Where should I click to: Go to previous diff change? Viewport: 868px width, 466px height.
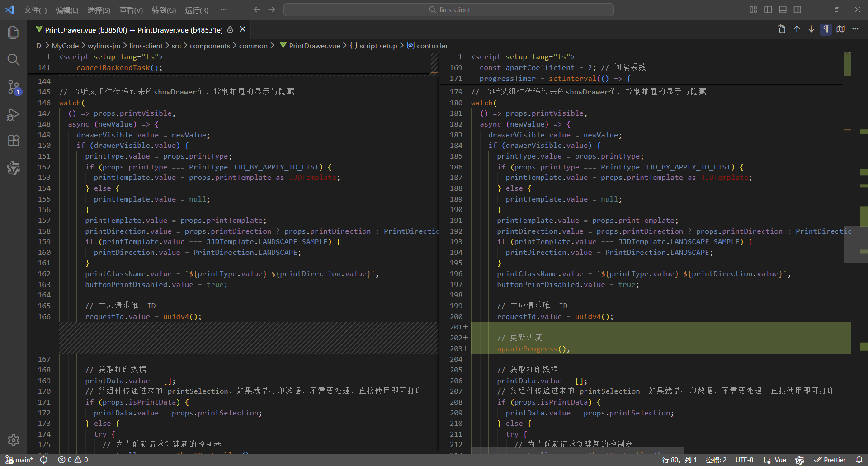pos(796,29)
